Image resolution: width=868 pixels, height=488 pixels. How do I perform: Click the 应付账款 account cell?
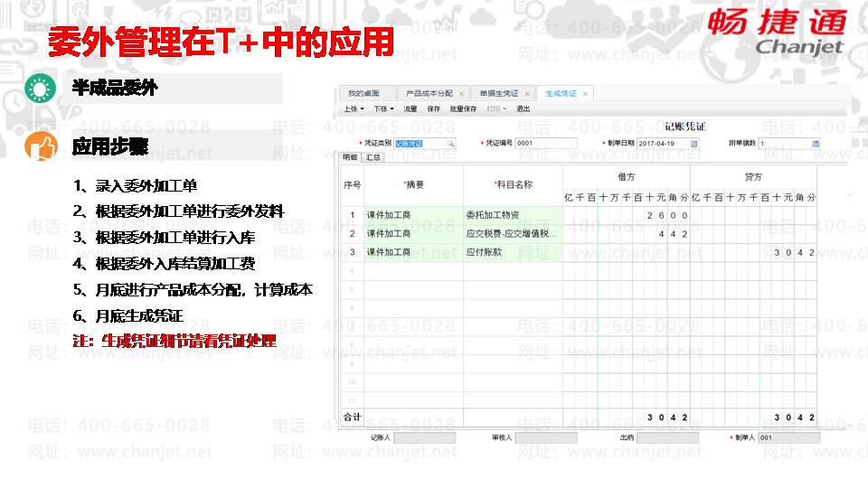pyautogui.click(x=513, y=252)
